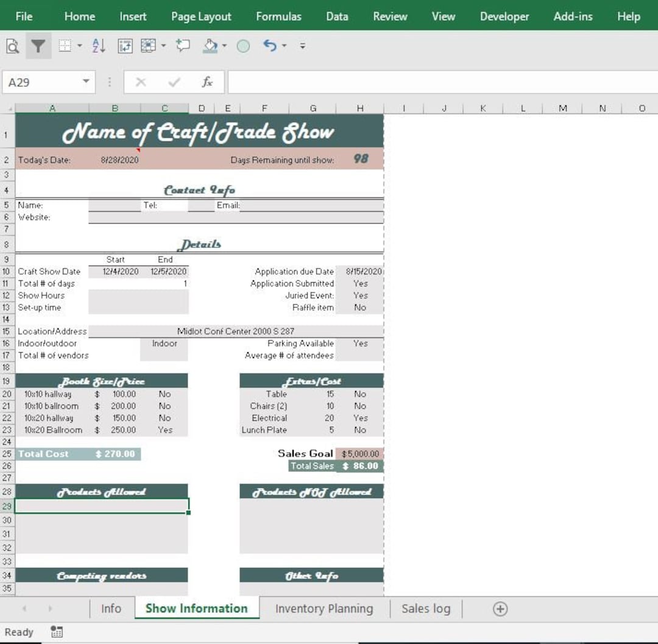This screenshot has width=658, height=644.
Task: Toggle Raffle item from No
Action: (x=359, y=308)
